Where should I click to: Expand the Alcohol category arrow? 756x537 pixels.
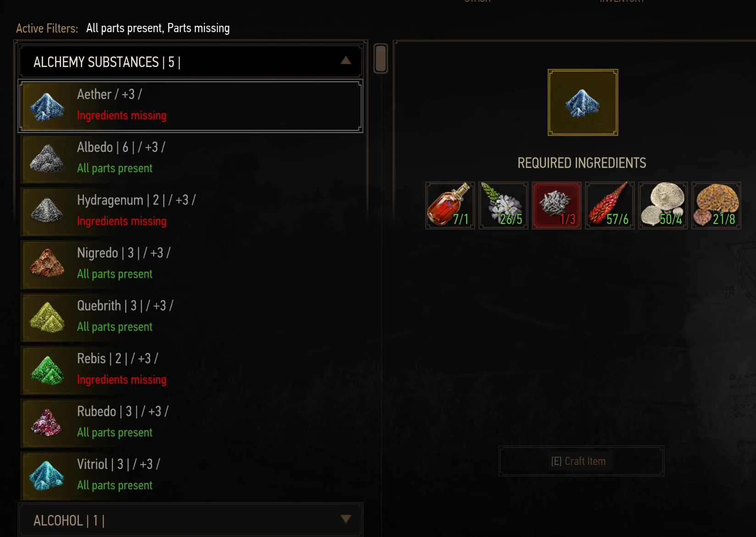(x=346, y=519)
